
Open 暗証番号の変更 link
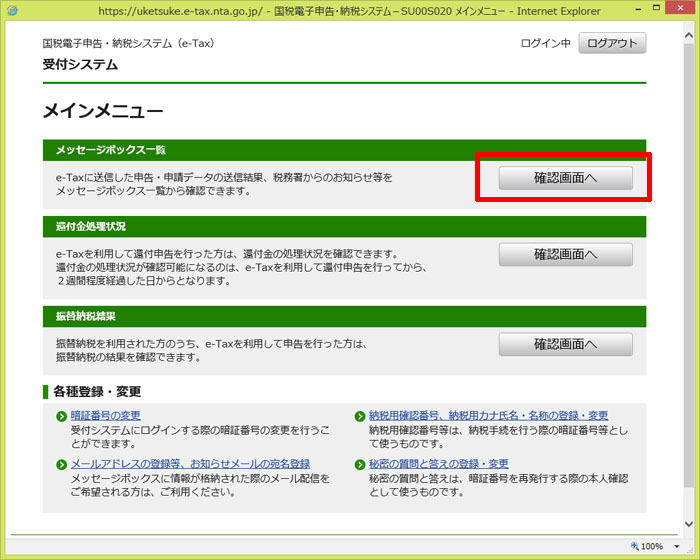pyautogui.click(x=106, y=416)
